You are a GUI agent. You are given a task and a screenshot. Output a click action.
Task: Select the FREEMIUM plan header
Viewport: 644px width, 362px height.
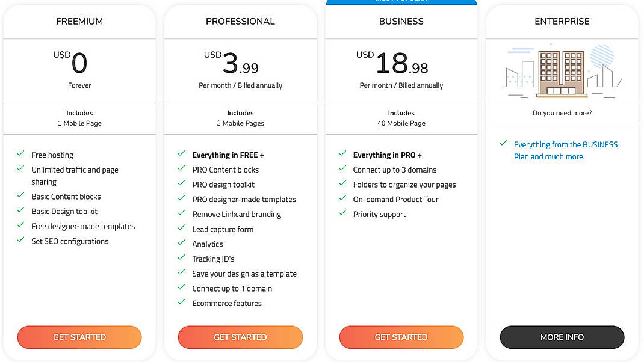[x=79, y=21]
